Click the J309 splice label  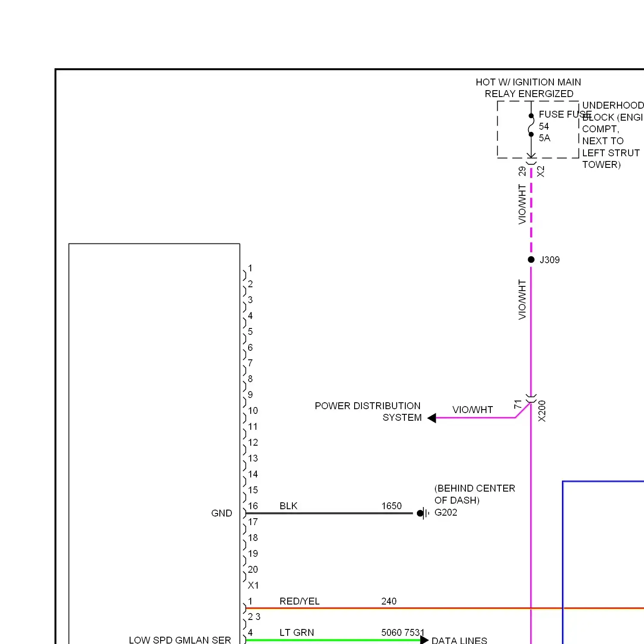point(550,260)
